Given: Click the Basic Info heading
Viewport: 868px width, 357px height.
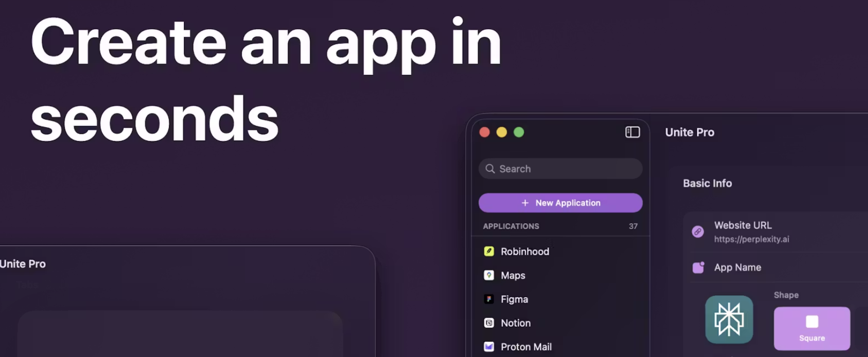Looking at the screenshot, I should (x=707, y=183).
